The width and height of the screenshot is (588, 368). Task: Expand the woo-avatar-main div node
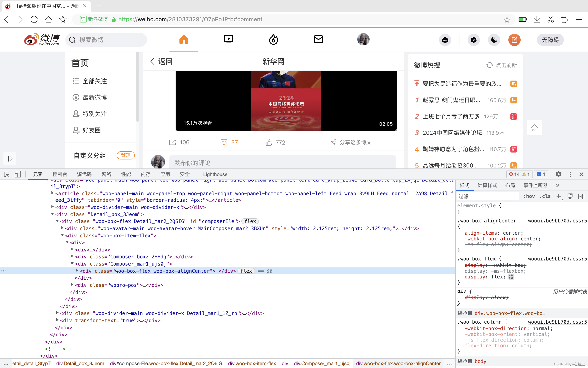62,228
